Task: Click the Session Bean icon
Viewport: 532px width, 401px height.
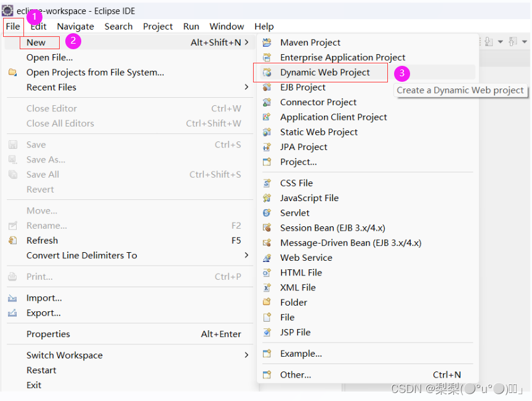Action: [267, 228]
